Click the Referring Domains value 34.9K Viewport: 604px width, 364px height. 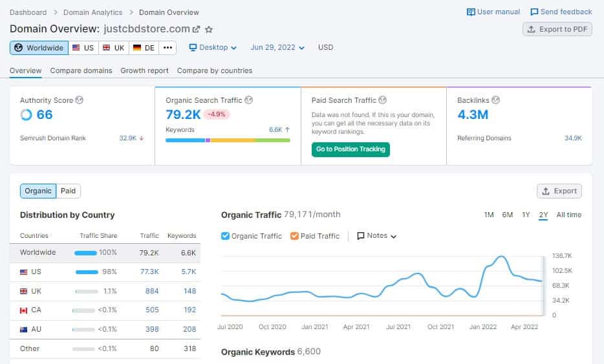tap(573, 138)
